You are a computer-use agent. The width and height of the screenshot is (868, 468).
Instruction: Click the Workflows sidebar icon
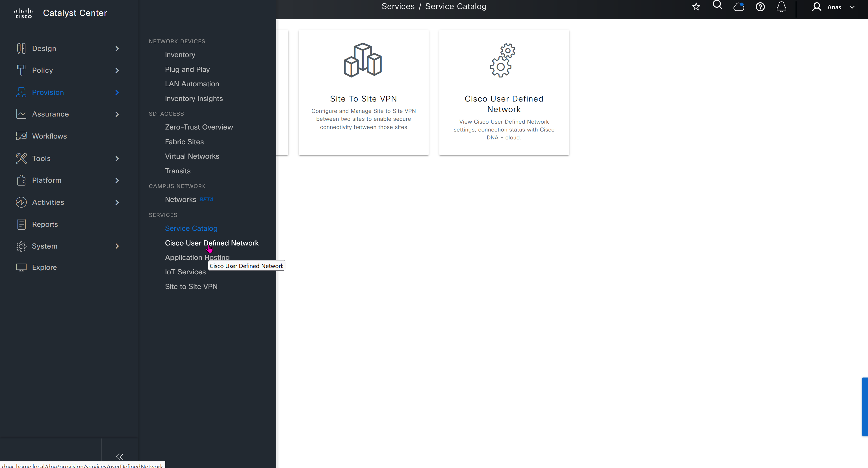pos(21,136)
